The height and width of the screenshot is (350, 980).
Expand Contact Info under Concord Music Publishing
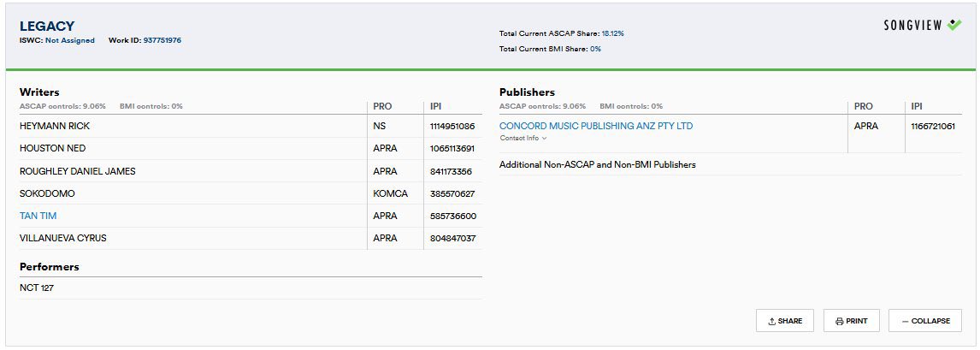(523, 138)
